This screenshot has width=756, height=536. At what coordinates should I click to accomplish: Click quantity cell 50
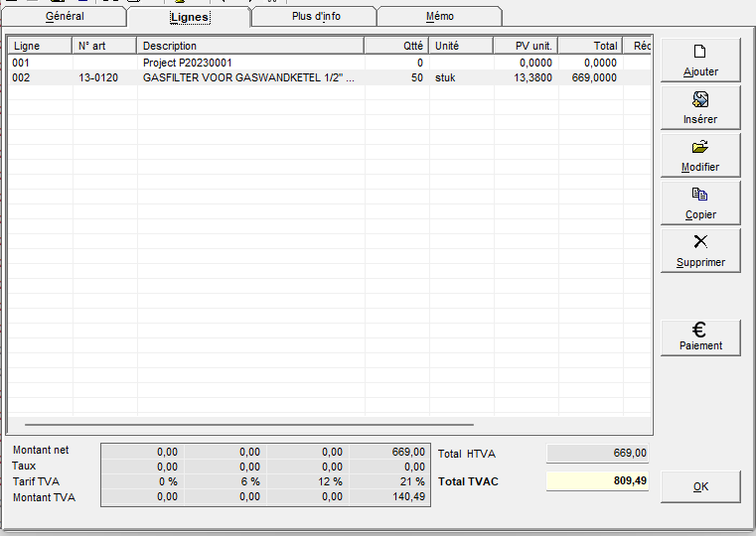tap(417, 77)
